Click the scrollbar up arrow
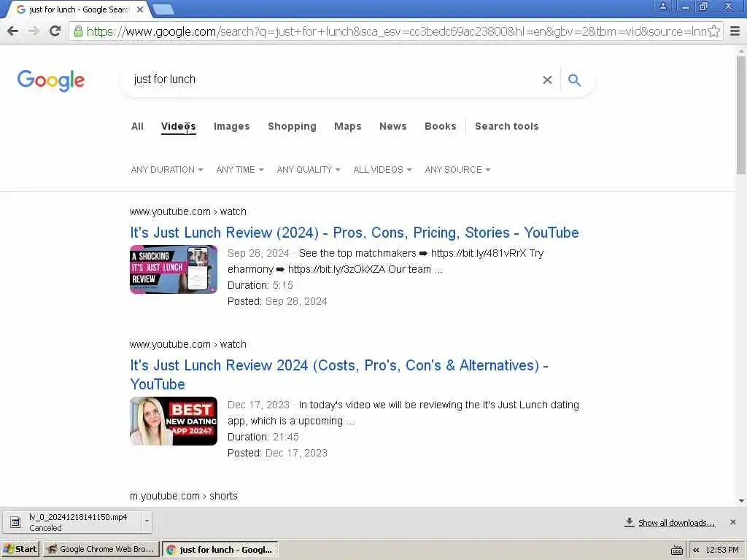The height and width of the screenshot is (560, 747). tap(741, 50)
